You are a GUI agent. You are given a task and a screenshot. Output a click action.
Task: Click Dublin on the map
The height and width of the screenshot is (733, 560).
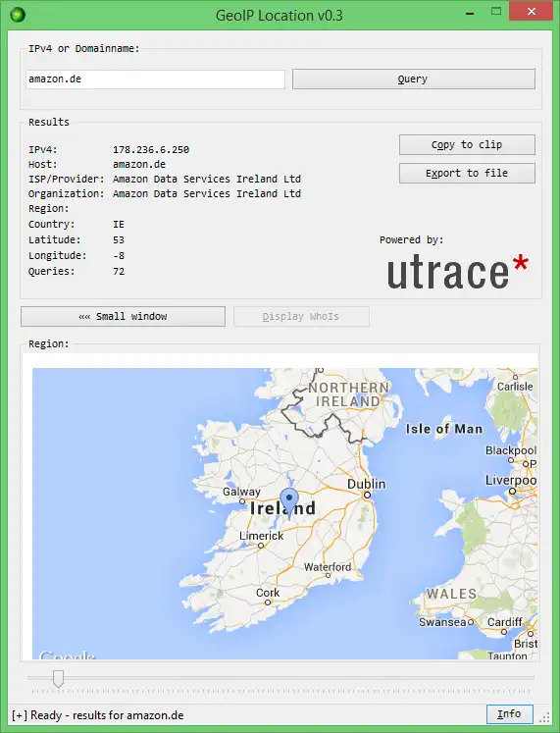pos(367,485)
